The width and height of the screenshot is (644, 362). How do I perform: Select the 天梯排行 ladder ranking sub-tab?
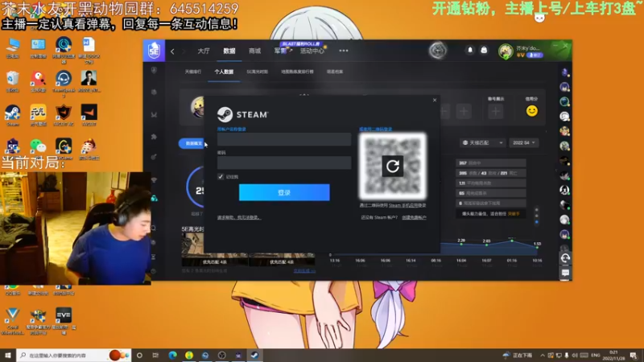coord(192,72)
